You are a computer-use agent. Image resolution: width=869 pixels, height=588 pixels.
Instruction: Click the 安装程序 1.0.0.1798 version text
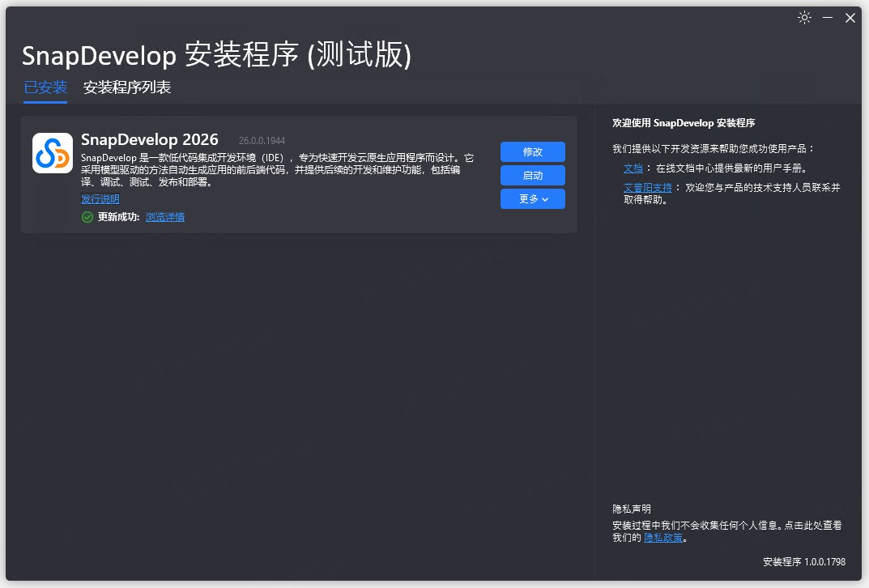804,562
